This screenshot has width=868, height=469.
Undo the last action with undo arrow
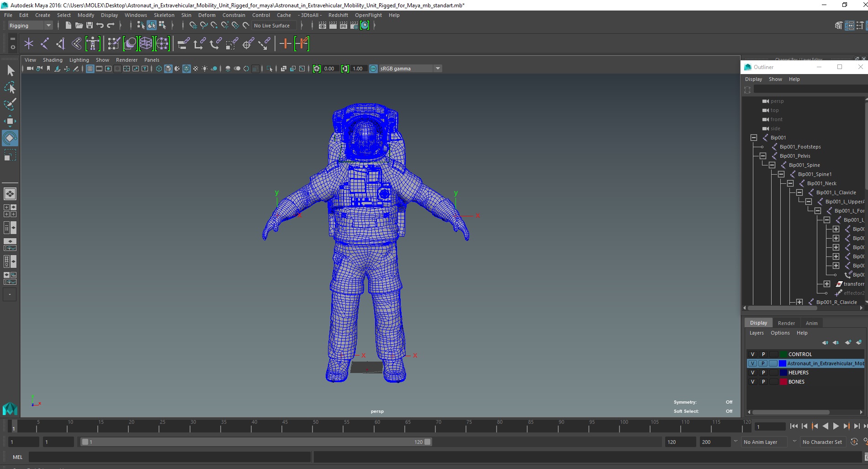pyautogui.click(x=100, y=26)
